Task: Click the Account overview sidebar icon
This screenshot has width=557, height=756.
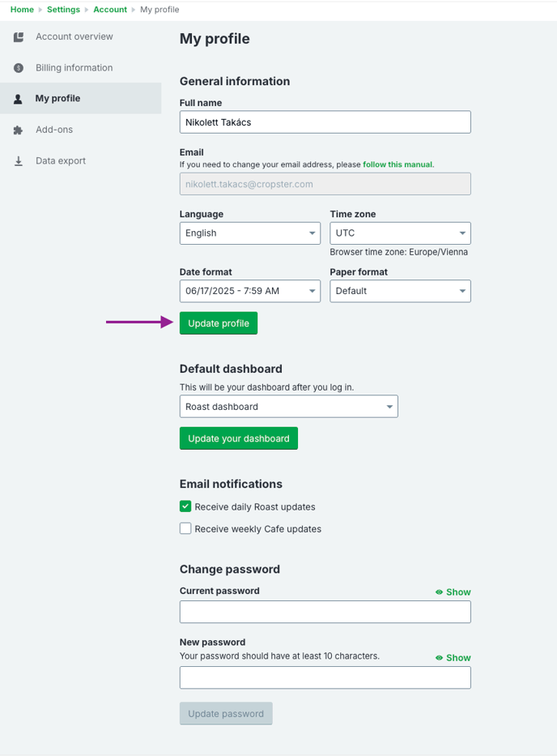Action: pos(19,37)
